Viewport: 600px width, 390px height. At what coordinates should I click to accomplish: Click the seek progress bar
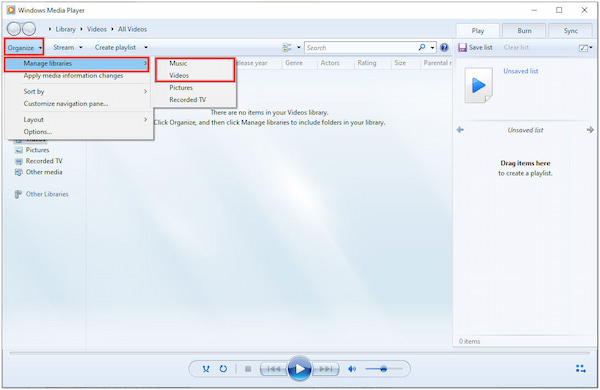[299, 352]
